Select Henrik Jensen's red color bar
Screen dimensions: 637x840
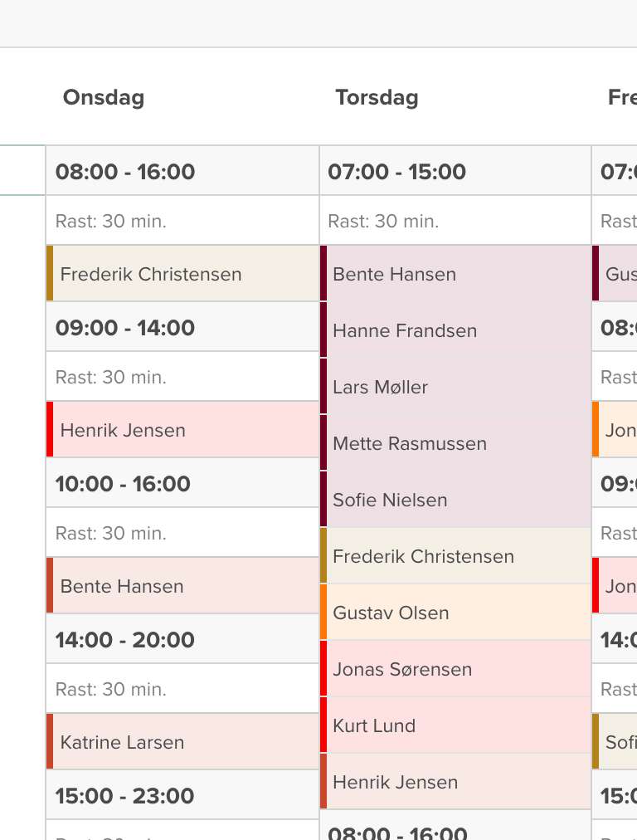pos(50,430)
